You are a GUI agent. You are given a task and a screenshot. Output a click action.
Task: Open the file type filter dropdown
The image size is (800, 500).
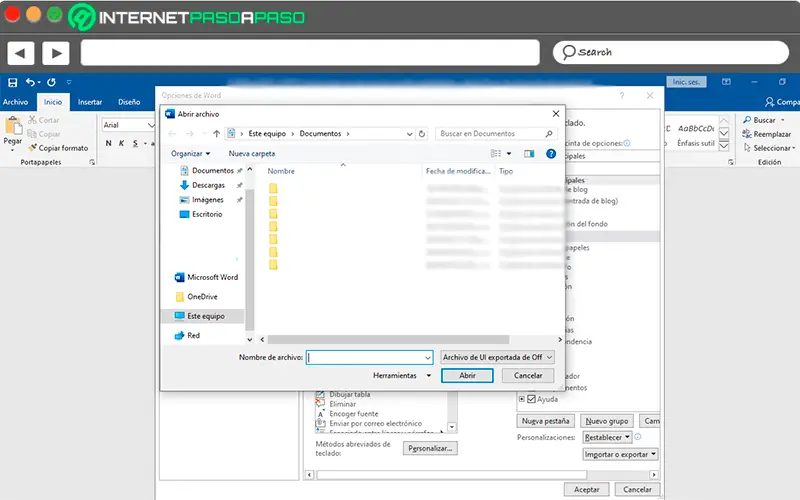(497, 357)
